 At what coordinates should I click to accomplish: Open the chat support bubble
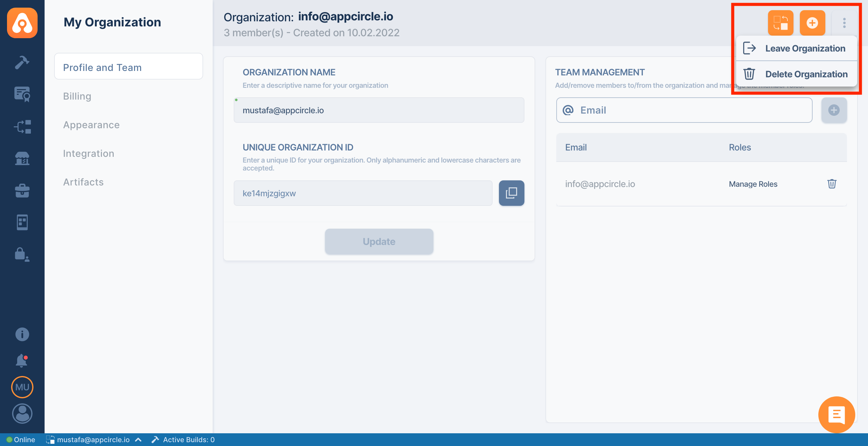pos(836,415)
